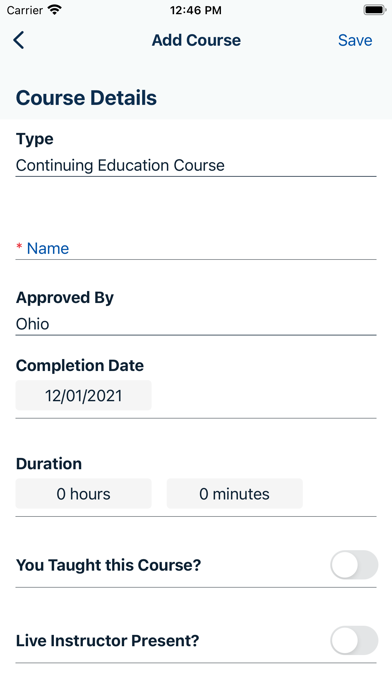Viewport: 392px width, 696px height.
Task: Open the Type selector showing Continuing Education Course
Action: click(196, 166)
